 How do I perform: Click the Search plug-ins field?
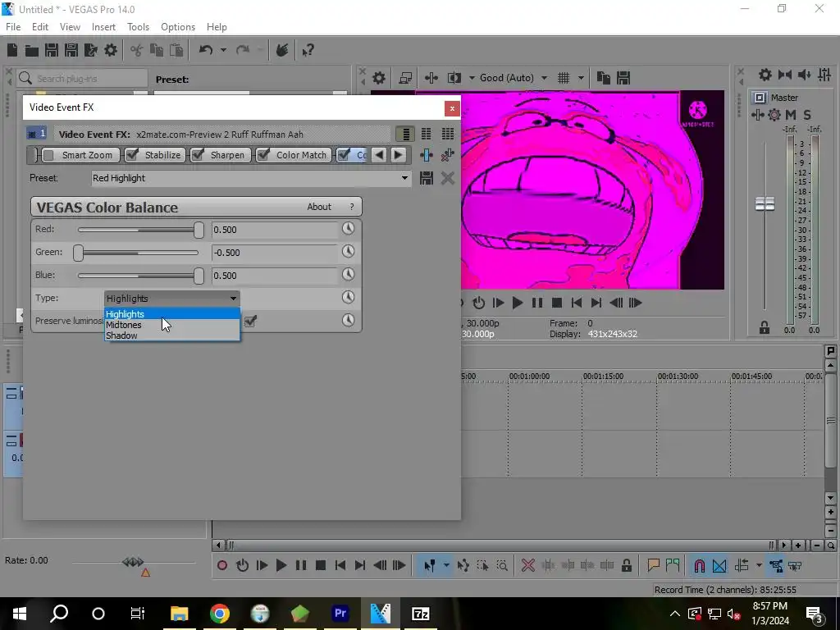pyautogui.click(x=82, y=78)
